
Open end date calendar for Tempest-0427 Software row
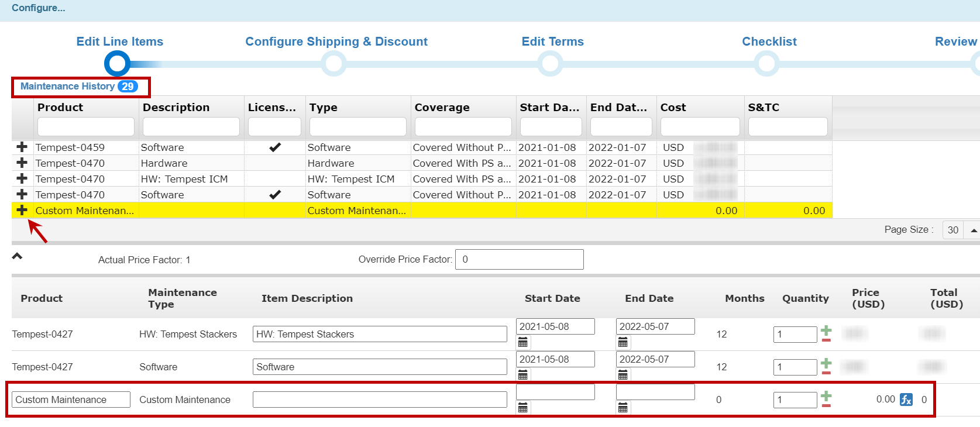(x=623, y=375)
